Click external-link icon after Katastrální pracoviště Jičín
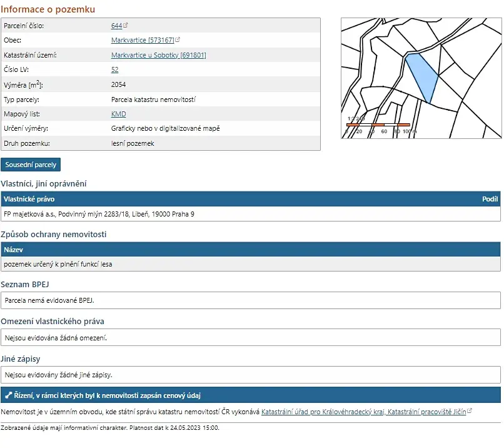 click(x=470, y=412)
